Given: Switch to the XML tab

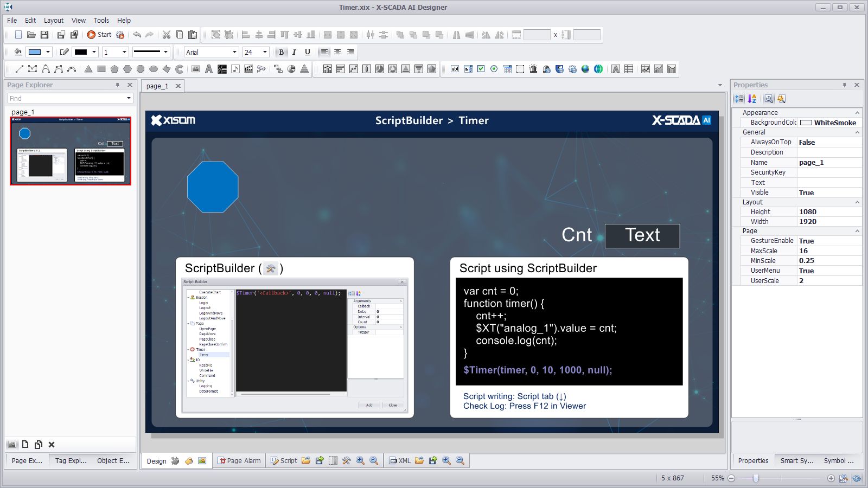Looking at the screenshot, I should pos(400,461).
